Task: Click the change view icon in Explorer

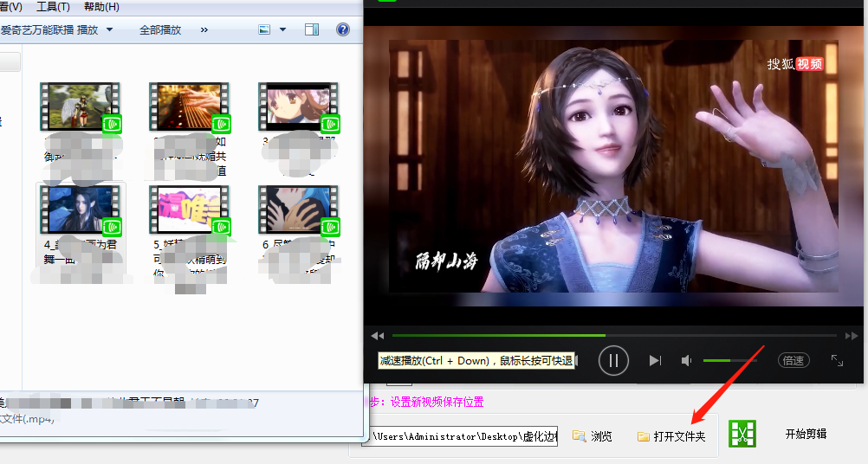Action: [x=264, y=29]
